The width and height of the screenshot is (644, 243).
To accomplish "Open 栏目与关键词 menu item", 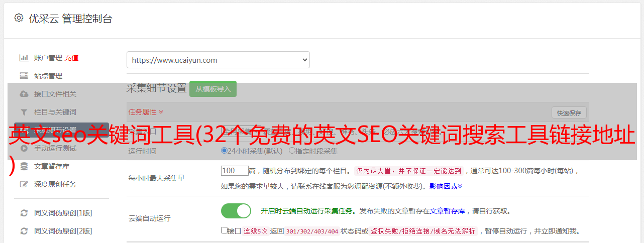I will coord(55,112).
